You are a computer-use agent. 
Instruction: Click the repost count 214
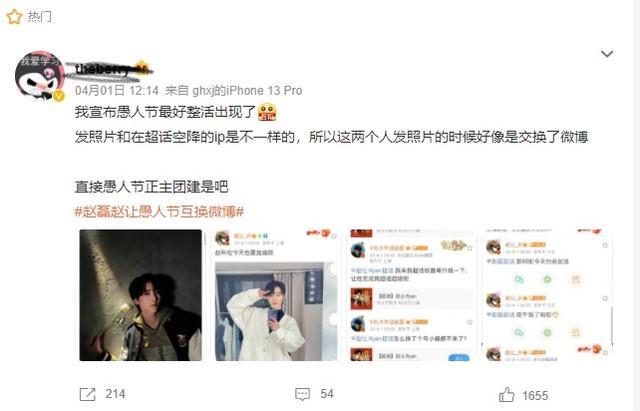point(115,394)
